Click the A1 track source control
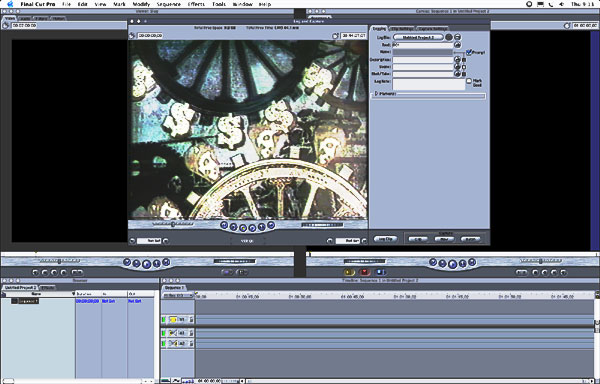Viewport: 600px width, 384px height. pos(173,334)
